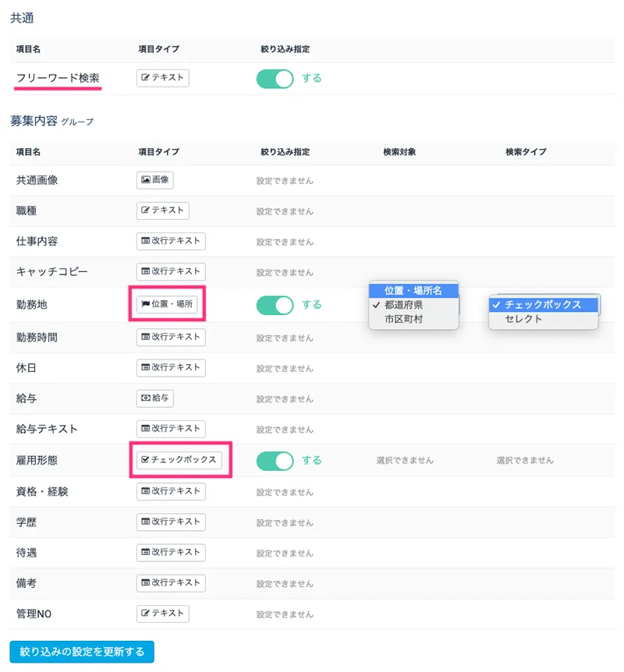The height and width of the screenshot is (672, 624).
Task: Click the テキスト badge for 管理NO
Action: coord(163,614)
